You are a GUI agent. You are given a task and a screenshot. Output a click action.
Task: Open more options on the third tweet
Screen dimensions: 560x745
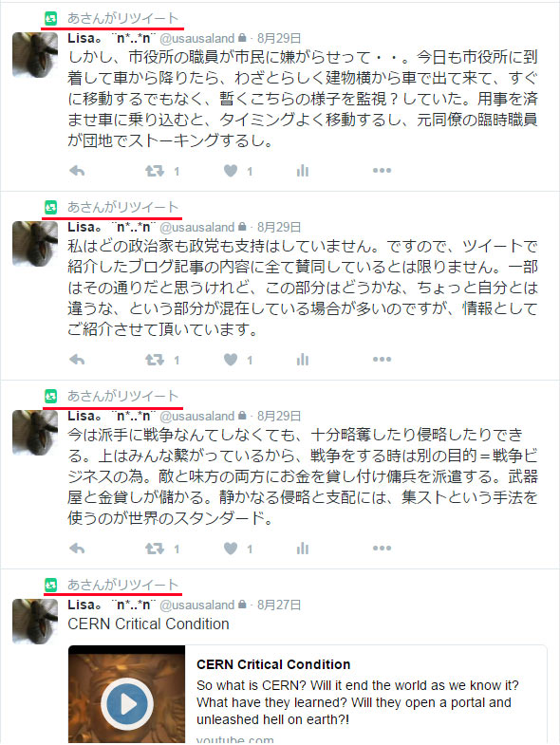[382, 548]
